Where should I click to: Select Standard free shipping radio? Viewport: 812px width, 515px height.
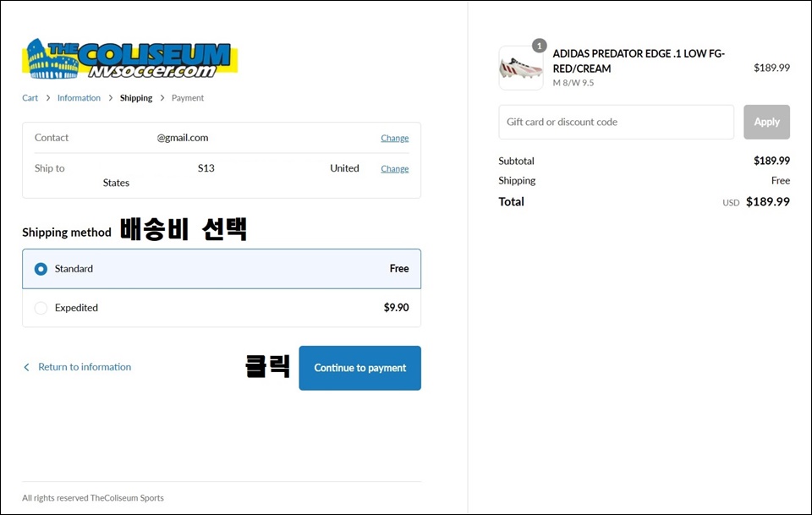click(x=41, y=269)
